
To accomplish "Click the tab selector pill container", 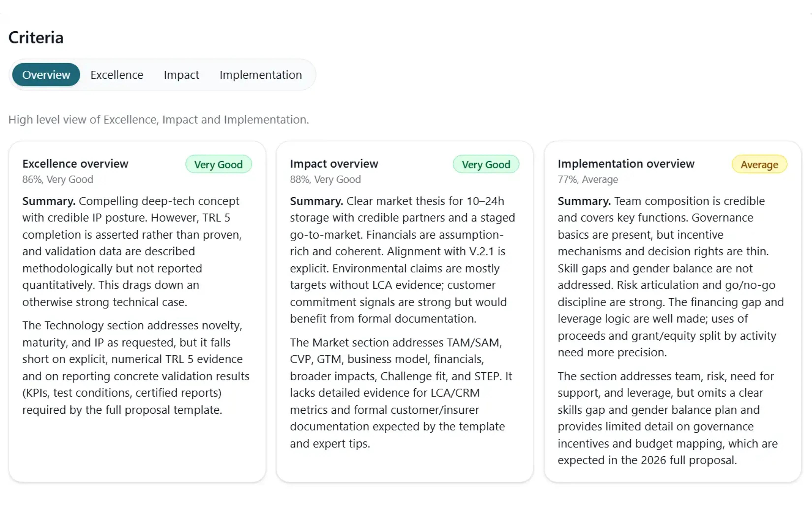I will click(x=162, y=75).
